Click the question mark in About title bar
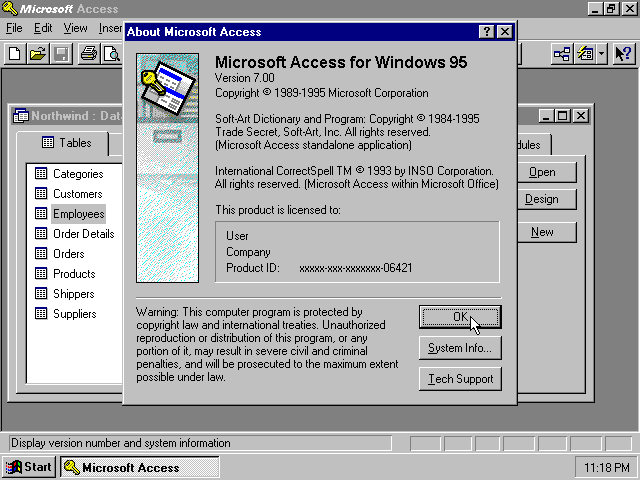 coord(487,32)
